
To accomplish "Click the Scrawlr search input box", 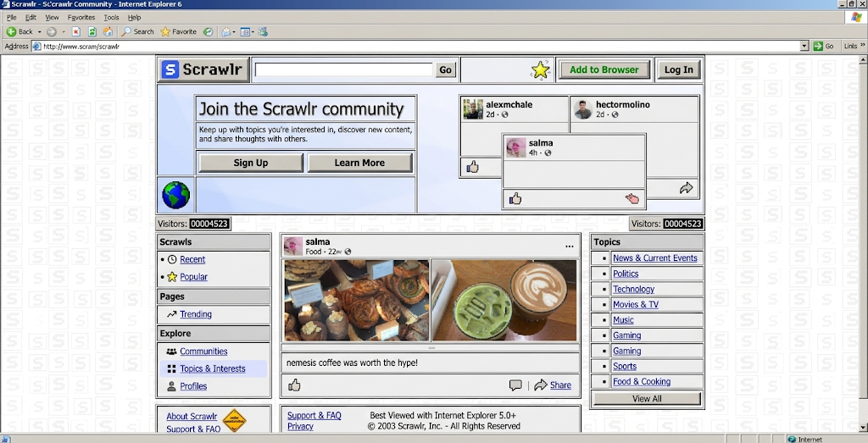I will click(x=344, y=69).
